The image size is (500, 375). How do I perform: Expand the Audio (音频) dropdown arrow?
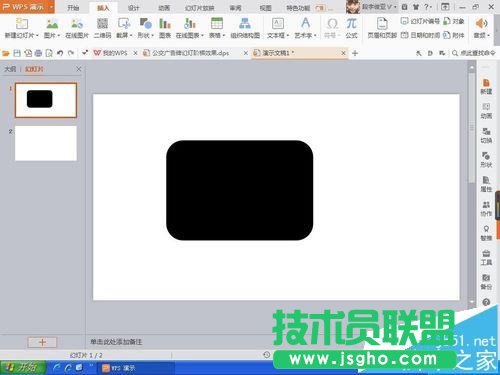pos(488,35)
